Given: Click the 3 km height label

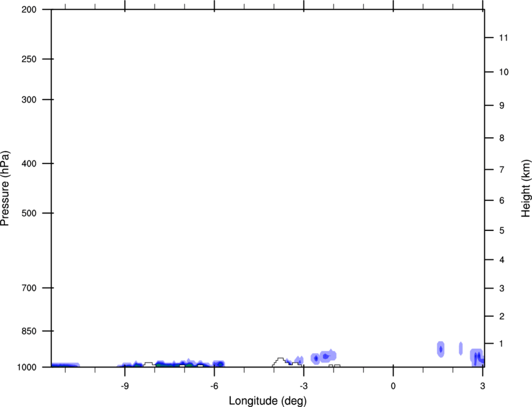Looking at the screenshot, I should pos(502,288).
